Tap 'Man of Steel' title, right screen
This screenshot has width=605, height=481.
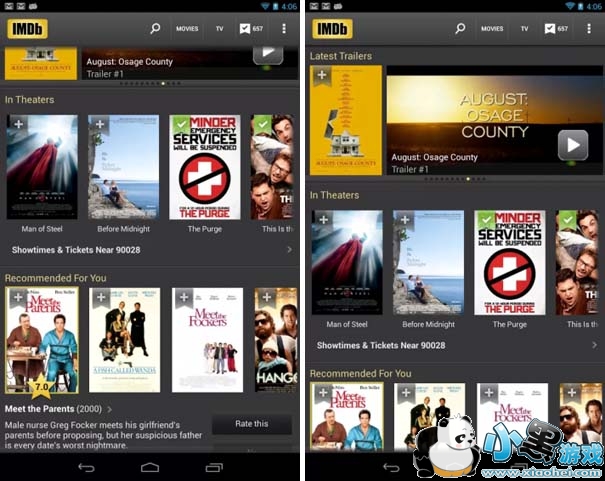point(347,324)
